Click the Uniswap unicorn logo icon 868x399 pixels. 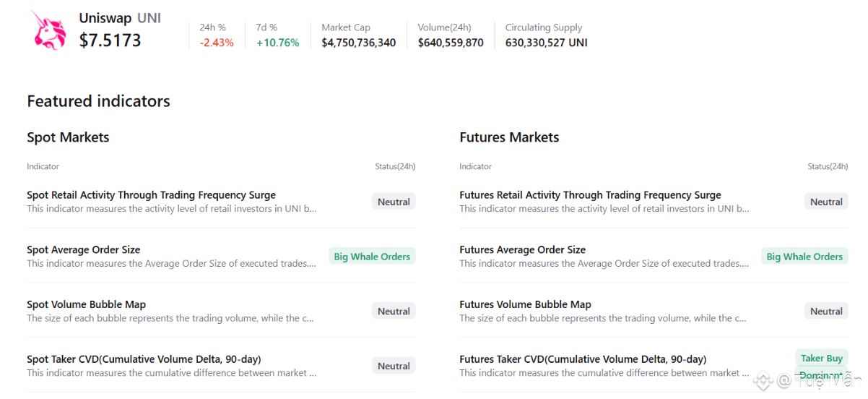(48, 30)
